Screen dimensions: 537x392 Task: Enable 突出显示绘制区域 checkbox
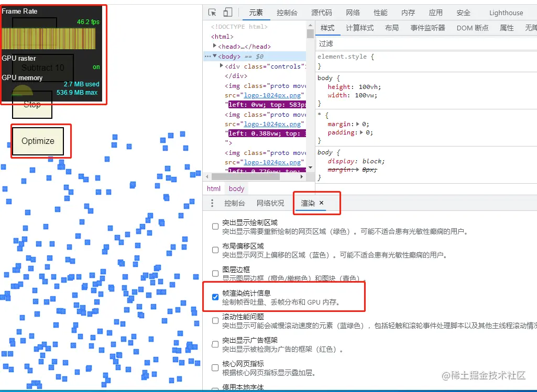[215, 227]
